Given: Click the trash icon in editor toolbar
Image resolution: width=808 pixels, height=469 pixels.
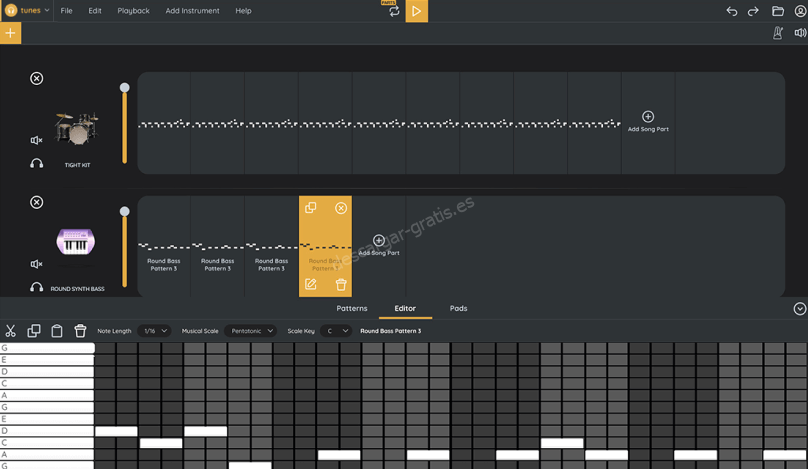Looking at the screenshot, I should click(80, 331).
